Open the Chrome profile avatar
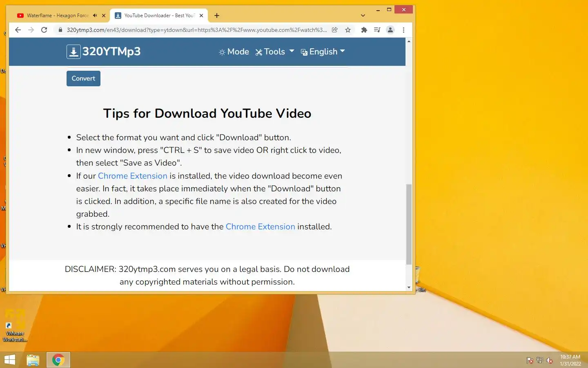 [390, 30]
